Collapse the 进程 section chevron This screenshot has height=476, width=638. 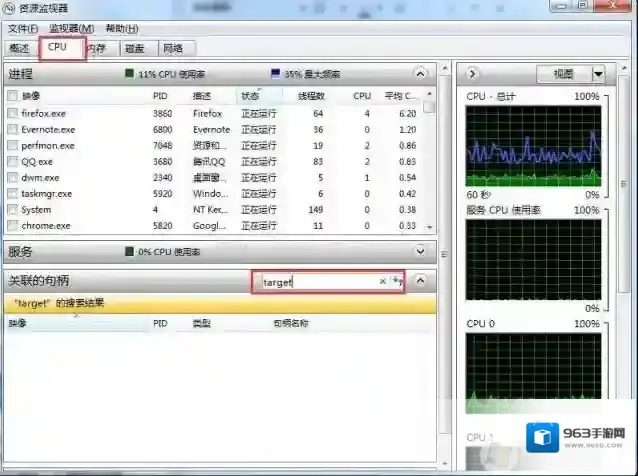point(421,74)
